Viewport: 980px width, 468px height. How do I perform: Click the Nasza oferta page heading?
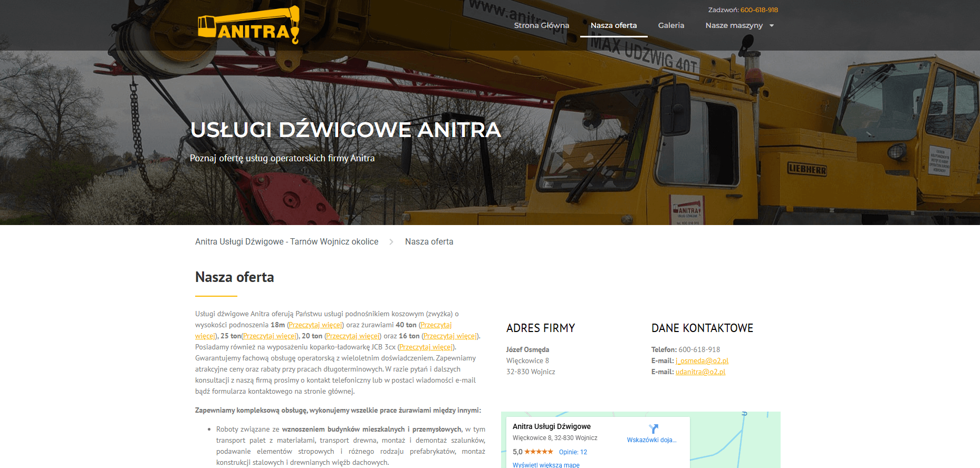tap(235, 277)
